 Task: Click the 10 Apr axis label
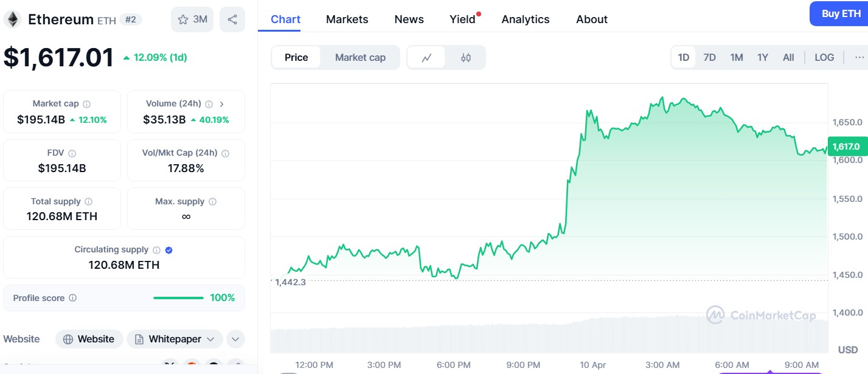coord(593,365)
